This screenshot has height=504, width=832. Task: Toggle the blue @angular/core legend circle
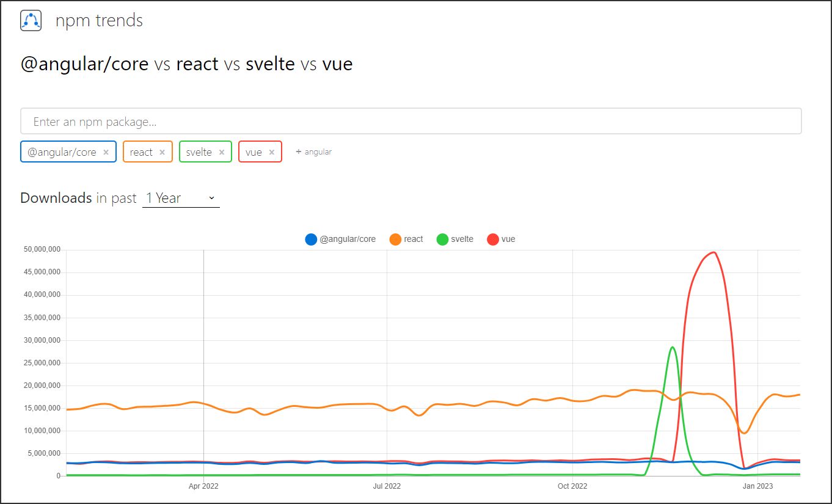click(311, 239)
